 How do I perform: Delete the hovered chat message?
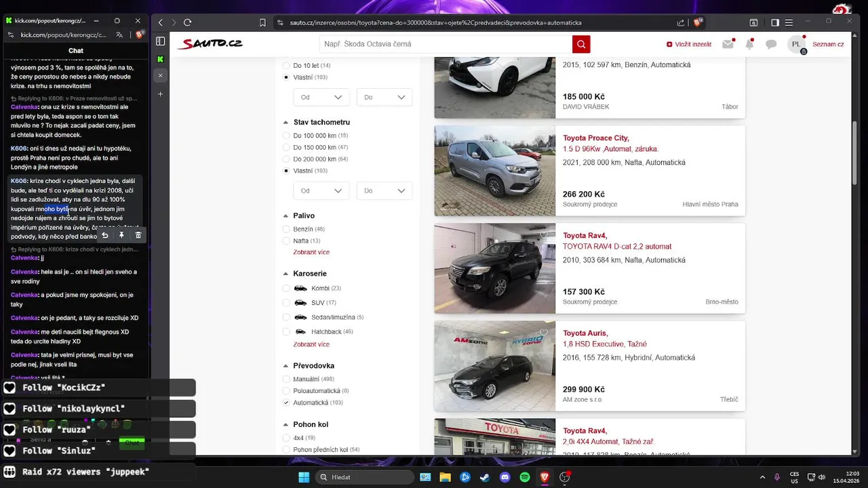coord(138,235)
